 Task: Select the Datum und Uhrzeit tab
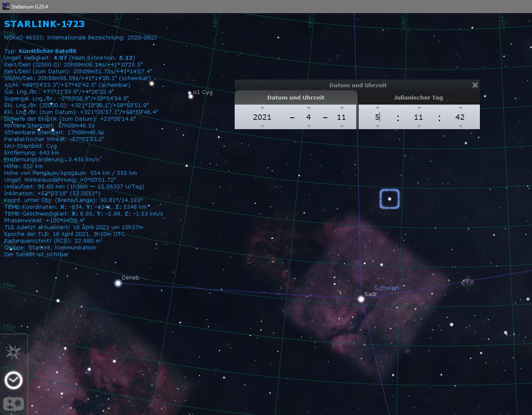tap(296, 97)
